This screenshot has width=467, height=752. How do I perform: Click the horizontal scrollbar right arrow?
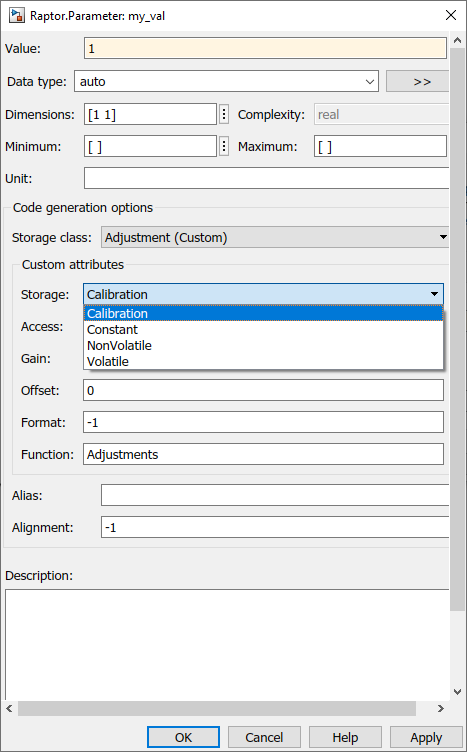[x=441, y=708]
